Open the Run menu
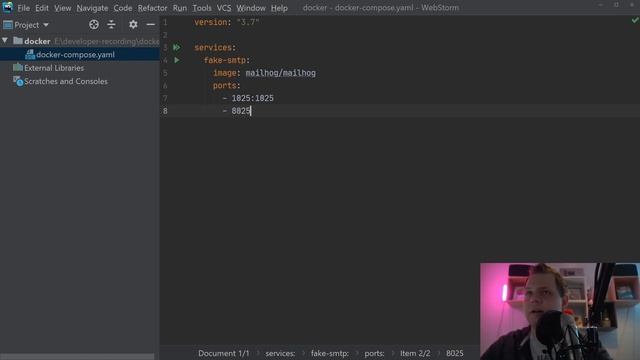640x360 pixels. [x=180, y=8]
